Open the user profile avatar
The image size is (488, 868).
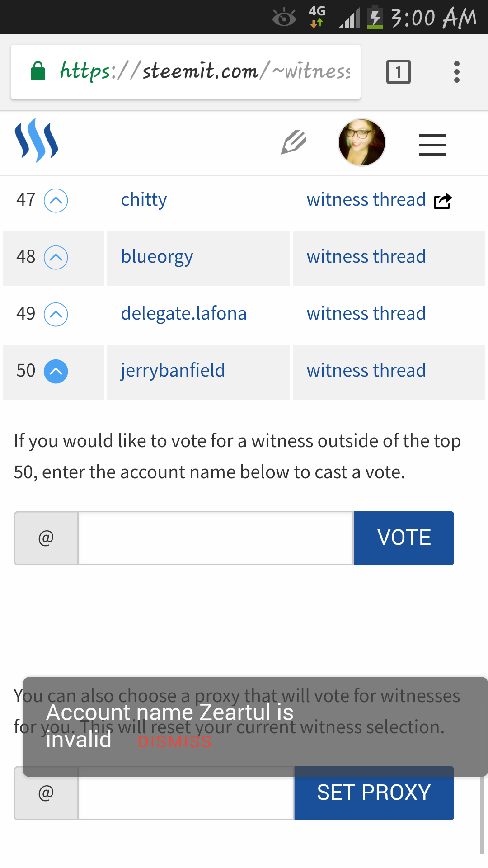tap(362, 142)
